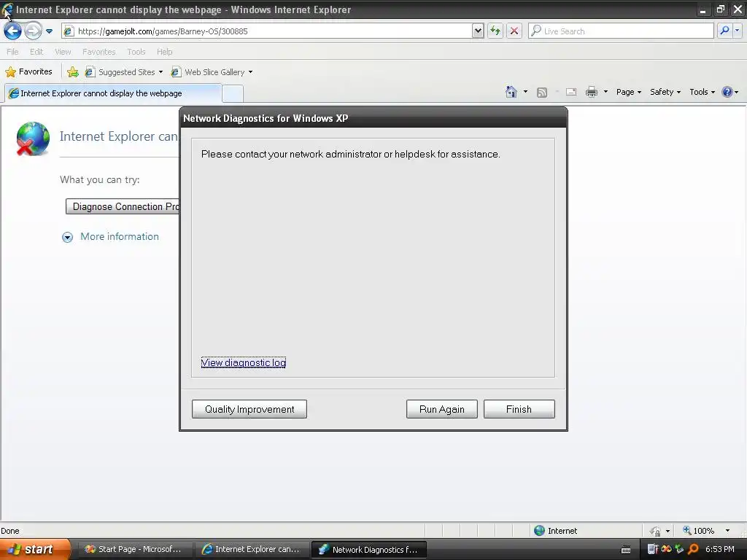Open the Edit menu
Image resolution: width=747 pixels, height=560 pixels.
pyautogui.click(x=36, y=52)
